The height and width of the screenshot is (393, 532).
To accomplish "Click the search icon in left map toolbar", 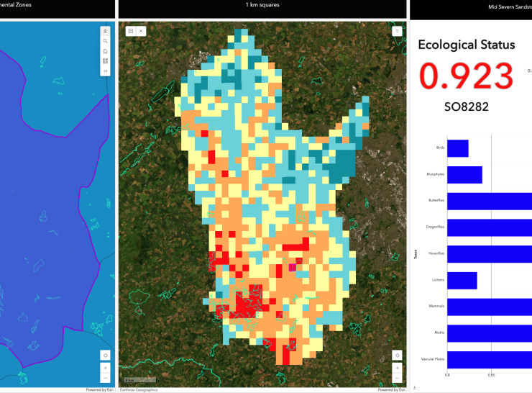I will [x=106, y=41].
